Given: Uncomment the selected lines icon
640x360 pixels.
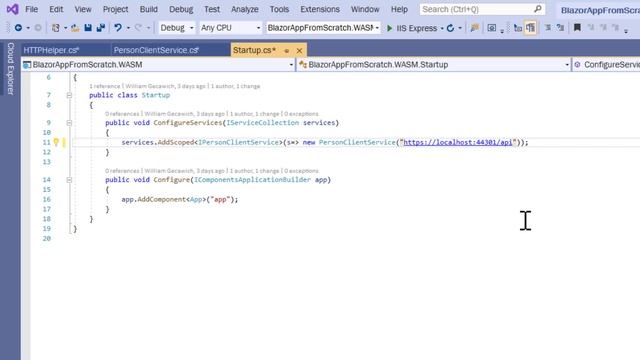Looking at the screenshot, I should 560,28.
